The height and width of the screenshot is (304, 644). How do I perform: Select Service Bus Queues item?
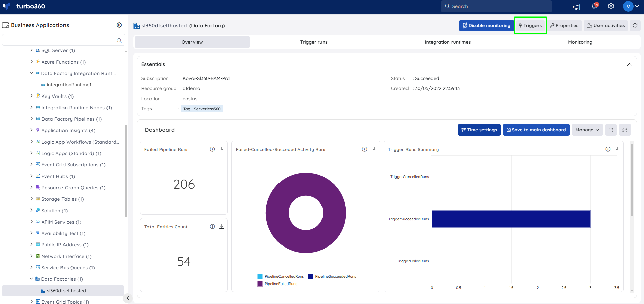68,268
